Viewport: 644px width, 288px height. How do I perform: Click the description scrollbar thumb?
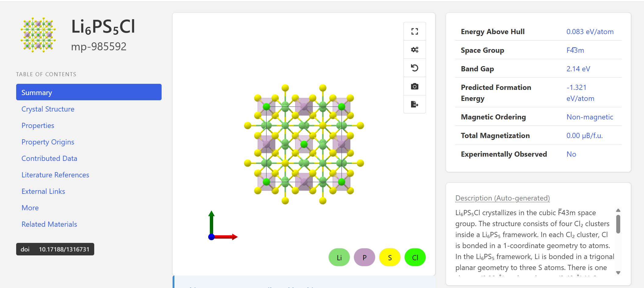(618, 224)
